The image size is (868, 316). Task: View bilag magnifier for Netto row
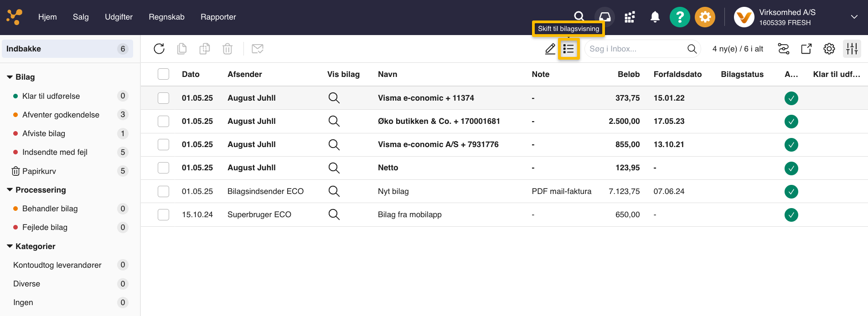[x=334, y=168]
